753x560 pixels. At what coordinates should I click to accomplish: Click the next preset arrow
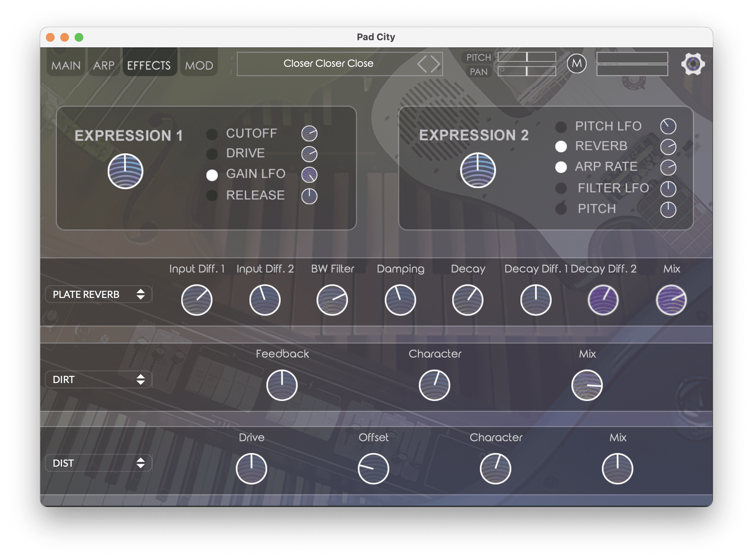435,64
